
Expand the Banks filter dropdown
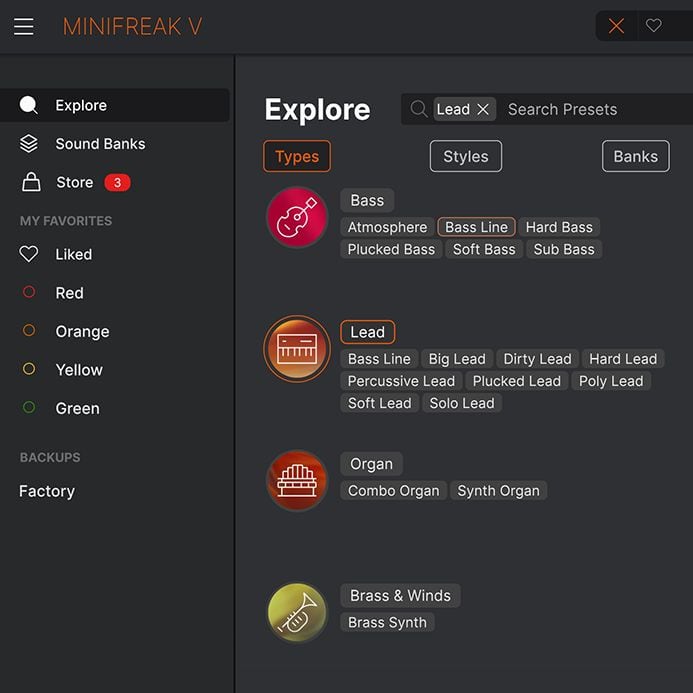pyautogui.click(x=635, y=156)
